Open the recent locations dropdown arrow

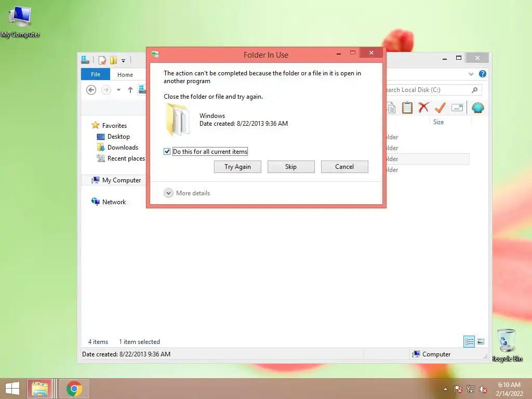(x=118, y=90)
